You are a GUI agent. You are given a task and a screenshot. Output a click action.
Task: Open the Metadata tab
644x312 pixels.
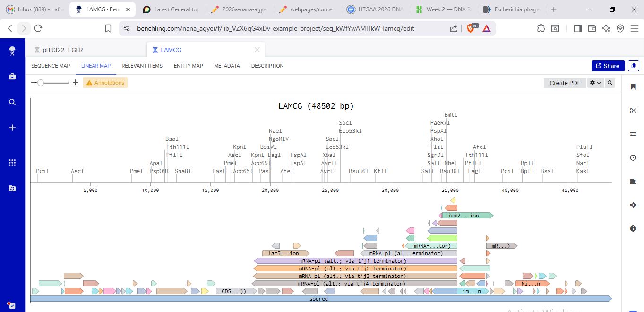coord(227,66)
